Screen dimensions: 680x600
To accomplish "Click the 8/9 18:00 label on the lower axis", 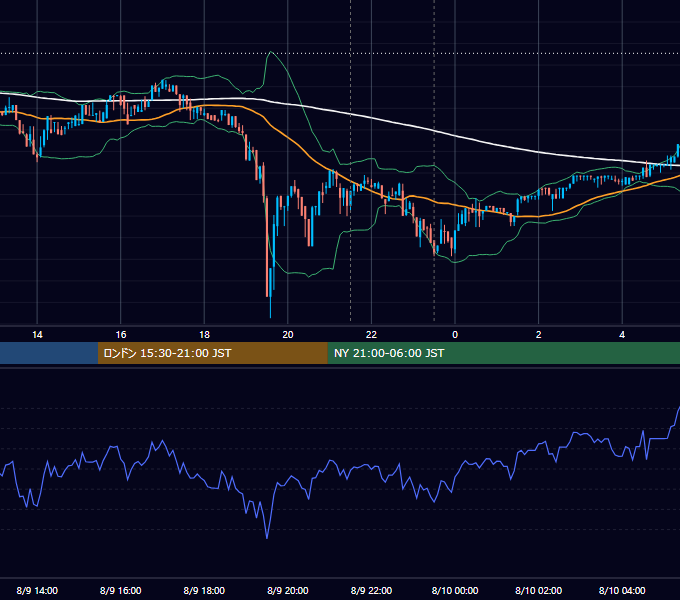I will coord(204,590).
